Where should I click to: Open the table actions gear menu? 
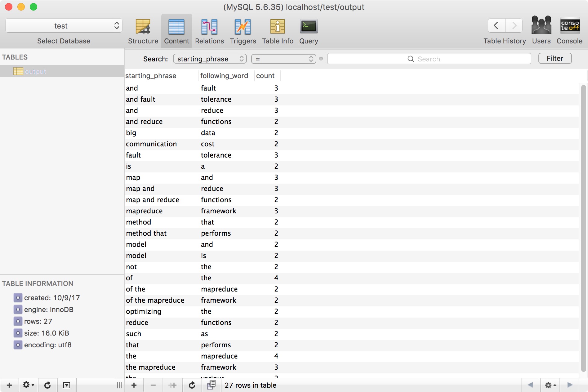coord(28,385)
